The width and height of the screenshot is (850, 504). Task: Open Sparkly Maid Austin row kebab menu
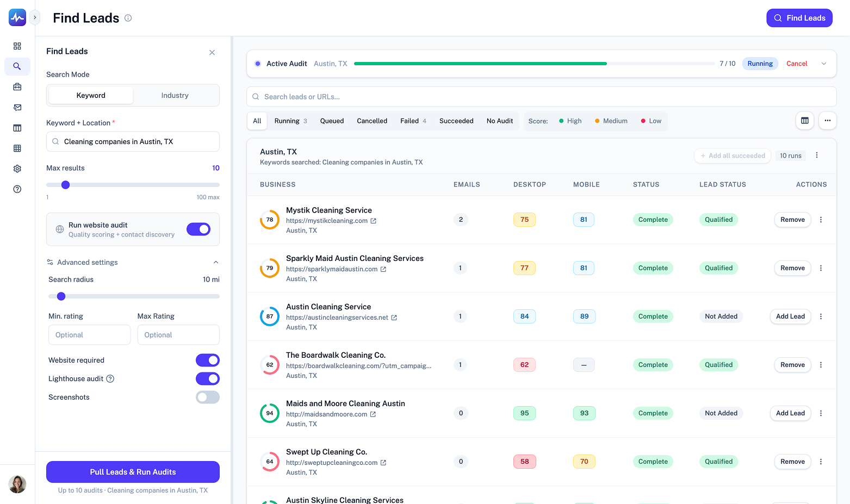click(x=821, y=268)
